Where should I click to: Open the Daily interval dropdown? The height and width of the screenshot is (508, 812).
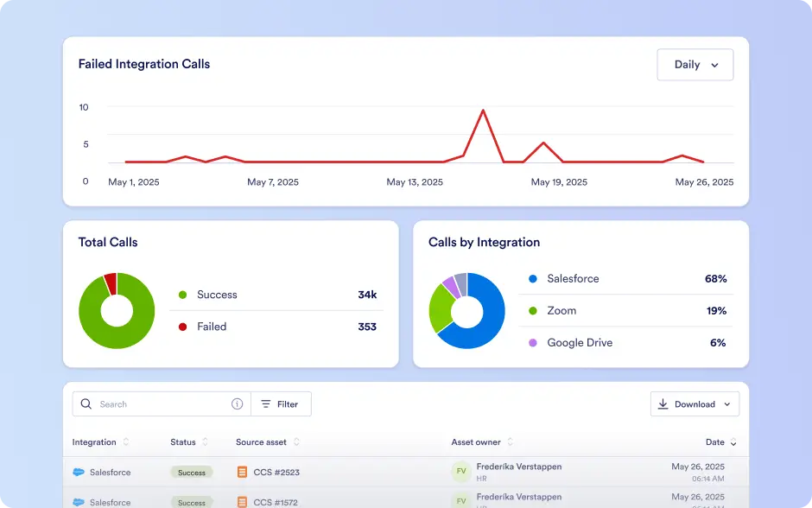coord(695,65)
